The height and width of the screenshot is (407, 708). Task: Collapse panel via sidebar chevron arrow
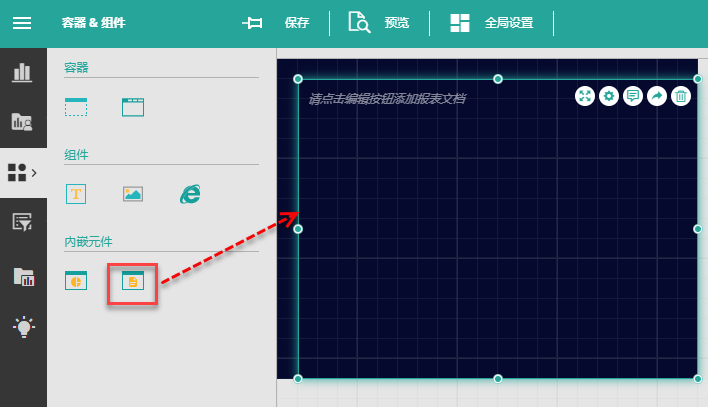34,173
